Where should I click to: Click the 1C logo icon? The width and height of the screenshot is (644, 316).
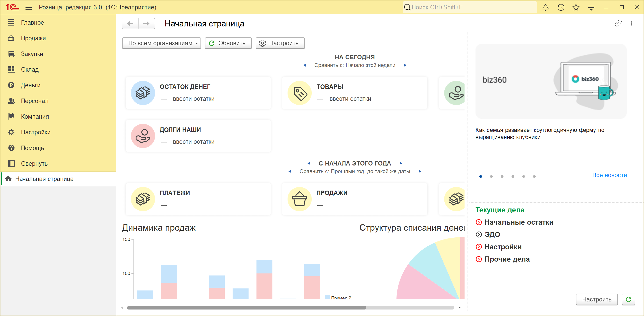click(x=13, y=8)
